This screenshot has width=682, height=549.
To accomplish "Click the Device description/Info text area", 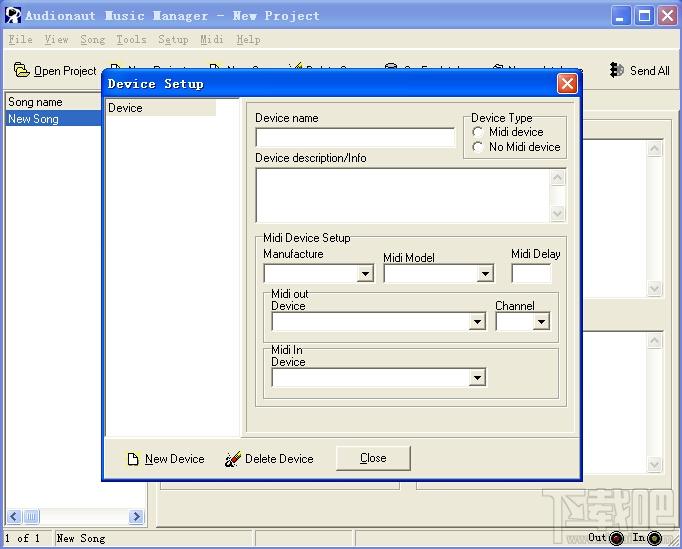I will (x=403, y=196).
